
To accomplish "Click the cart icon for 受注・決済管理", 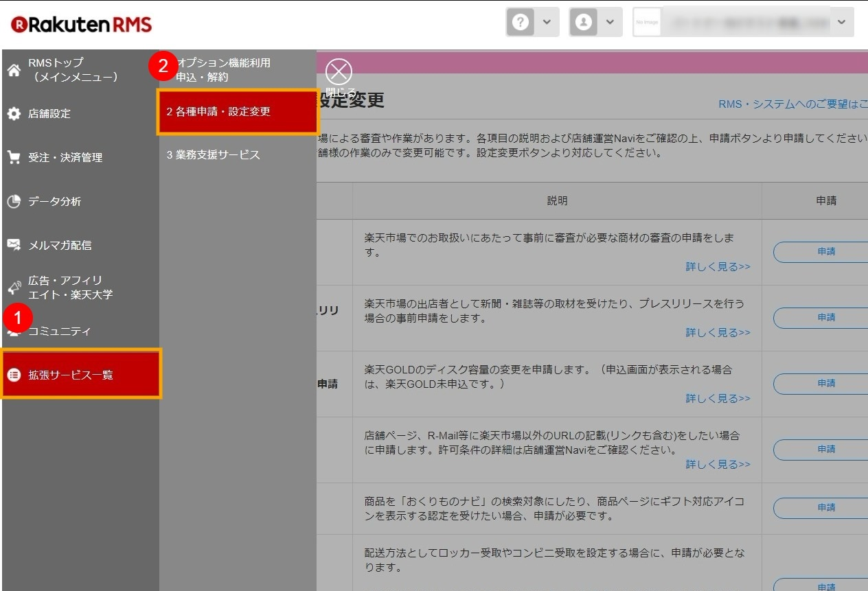I will click(14, 157).
